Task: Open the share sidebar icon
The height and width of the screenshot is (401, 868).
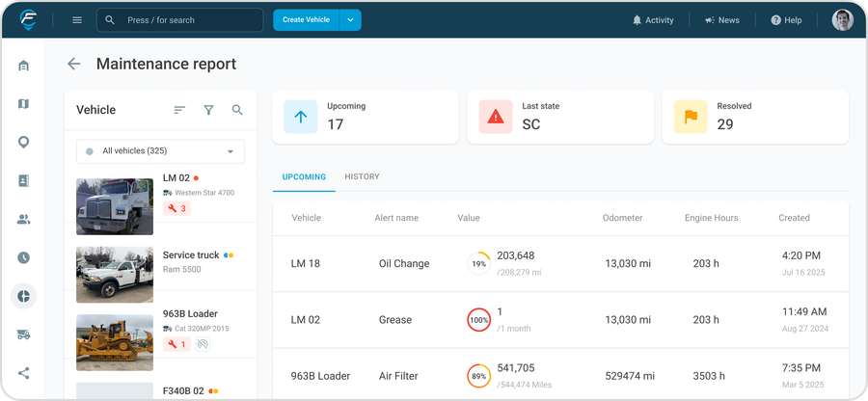Action: pyautogui.click(x=23, y=373)
